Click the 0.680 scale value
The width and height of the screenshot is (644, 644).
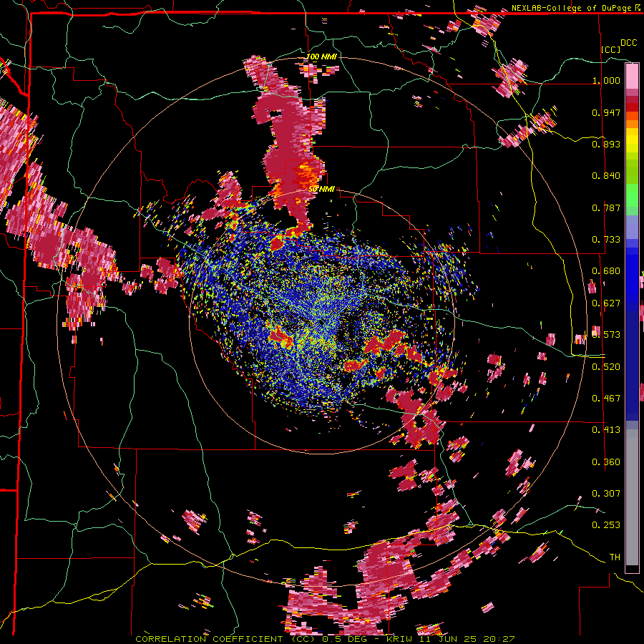click(606, 271)
